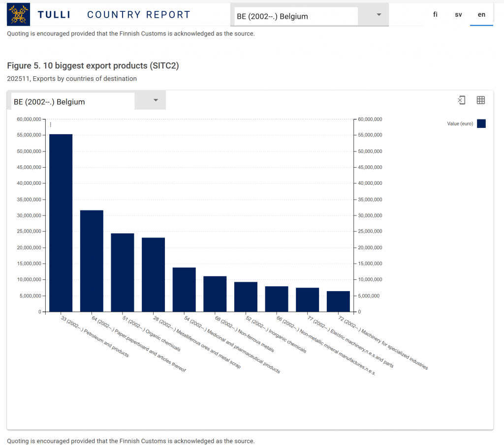
Task: Select the Machinery for specialized industries bar
Action: click(338, 301)
